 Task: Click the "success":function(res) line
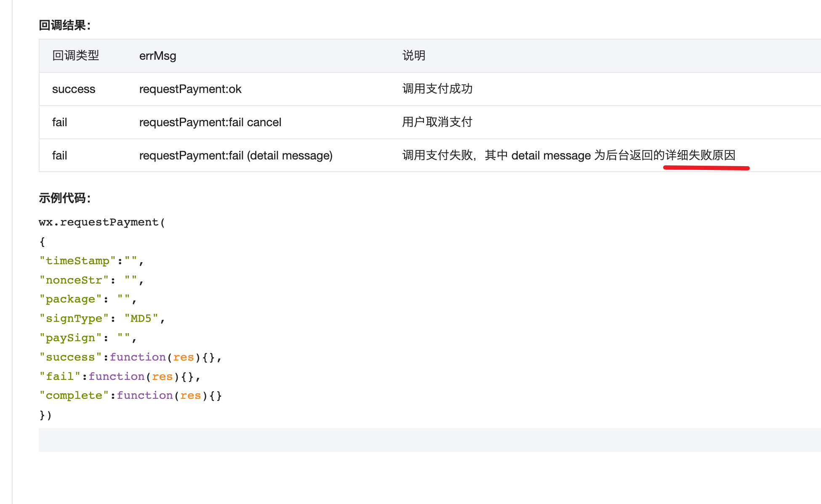tap(130, 357)
